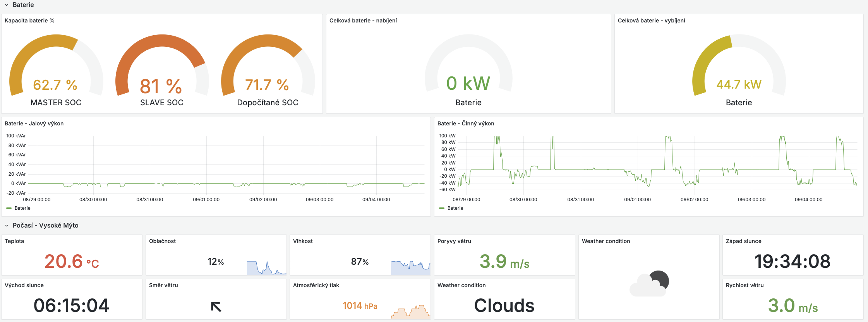The image size is (868, 322).
Task: Open the Celková baterie - nabíjení panel title
Action: (x=363, y=21)
